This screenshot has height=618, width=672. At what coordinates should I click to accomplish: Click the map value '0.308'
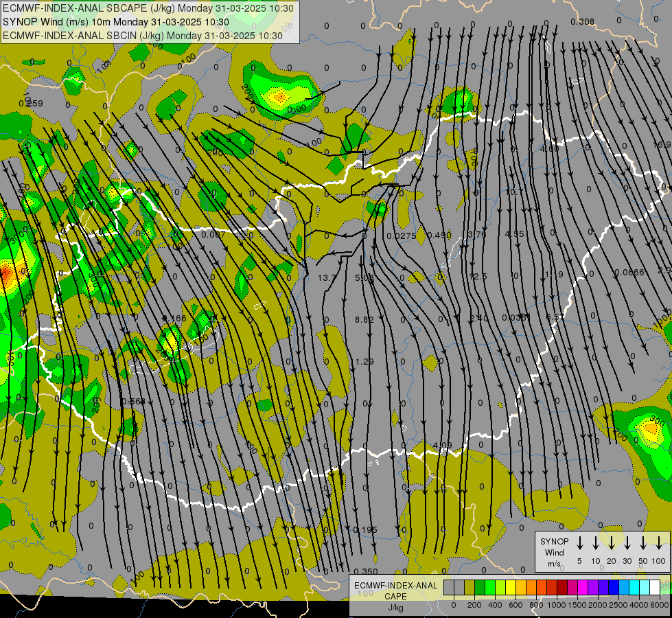[583, 21]
